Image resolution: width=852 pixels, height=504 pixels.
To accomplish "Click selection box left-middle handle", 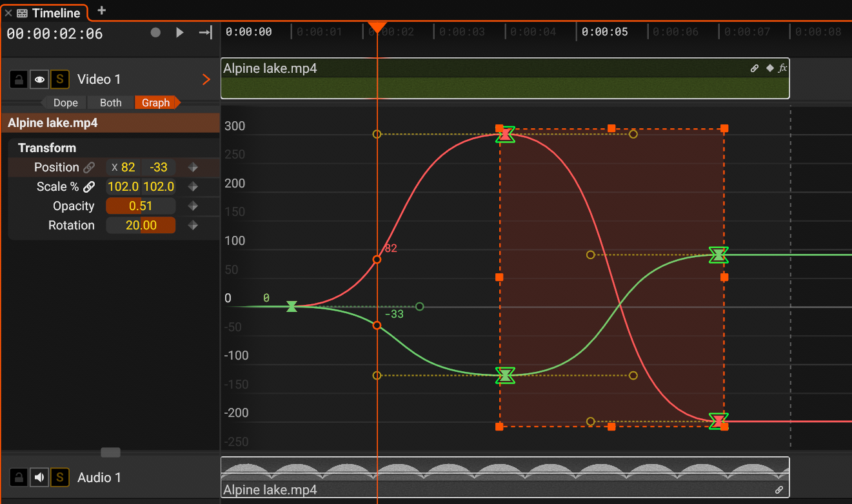I will coord(499,277).
